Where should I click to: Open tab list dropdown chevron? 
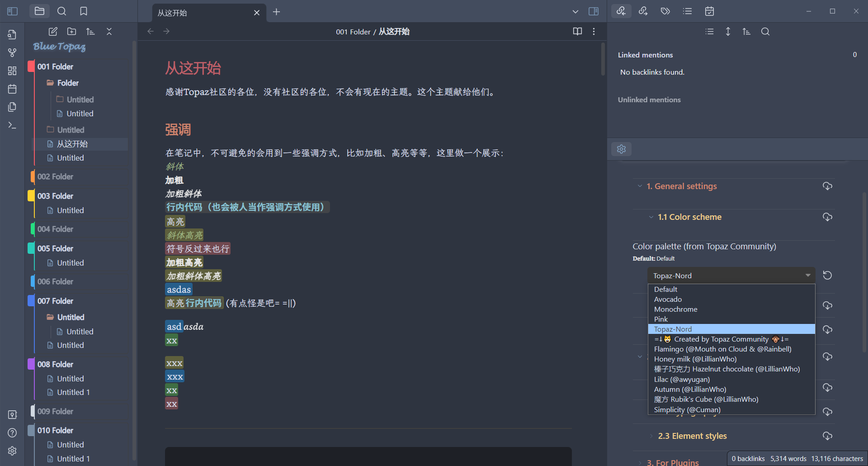[x=575, y=12]
